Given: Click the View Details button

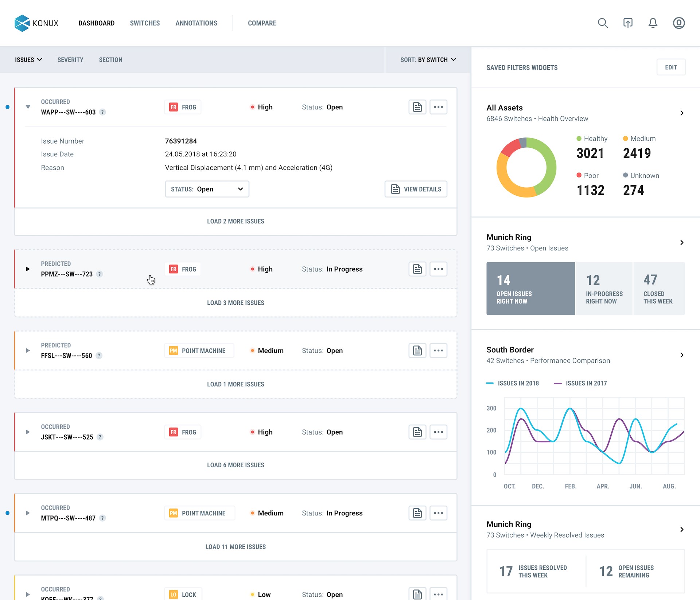Looking at the screenshot, I should (416, 189).
